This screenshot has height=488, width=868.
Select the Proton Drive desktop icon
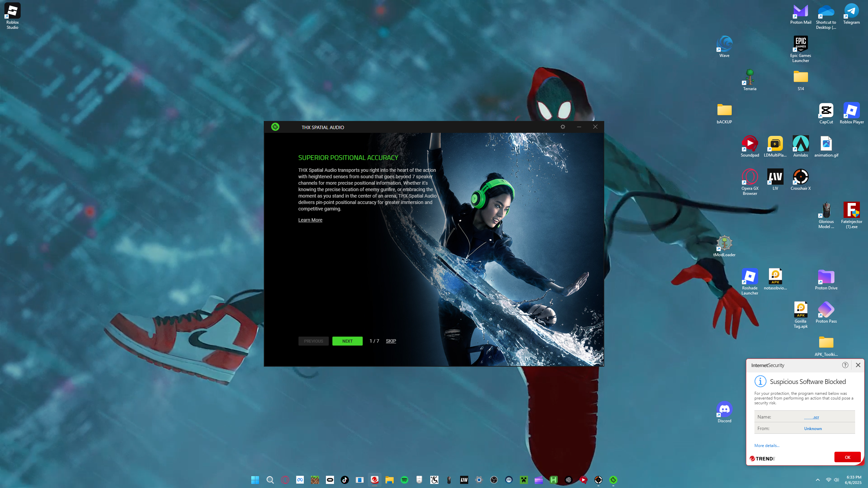click(x=826, y=279)
